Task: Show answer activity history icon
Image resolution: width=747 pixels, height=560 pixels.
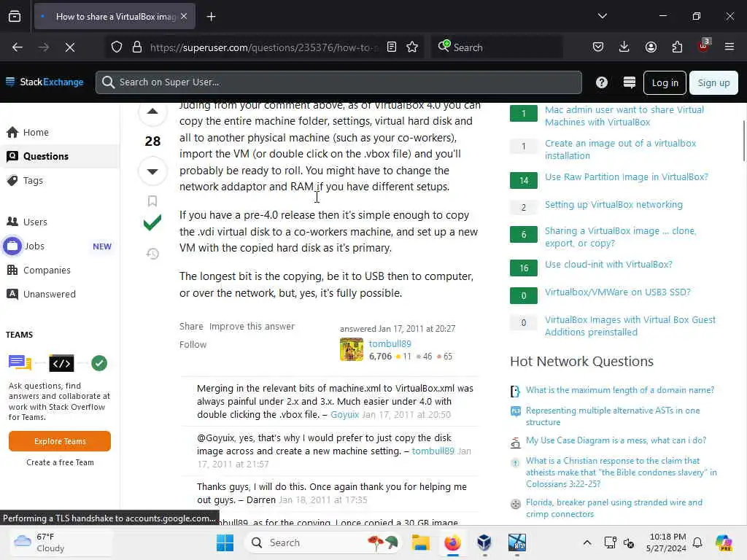Action: [x=152, y=254]
